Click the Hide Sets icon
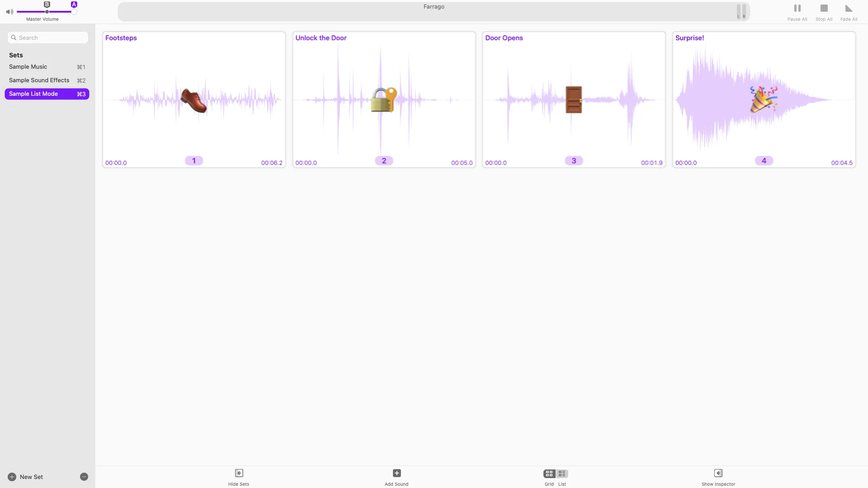Viewport: 868px width, 488px height. (239, 473)
